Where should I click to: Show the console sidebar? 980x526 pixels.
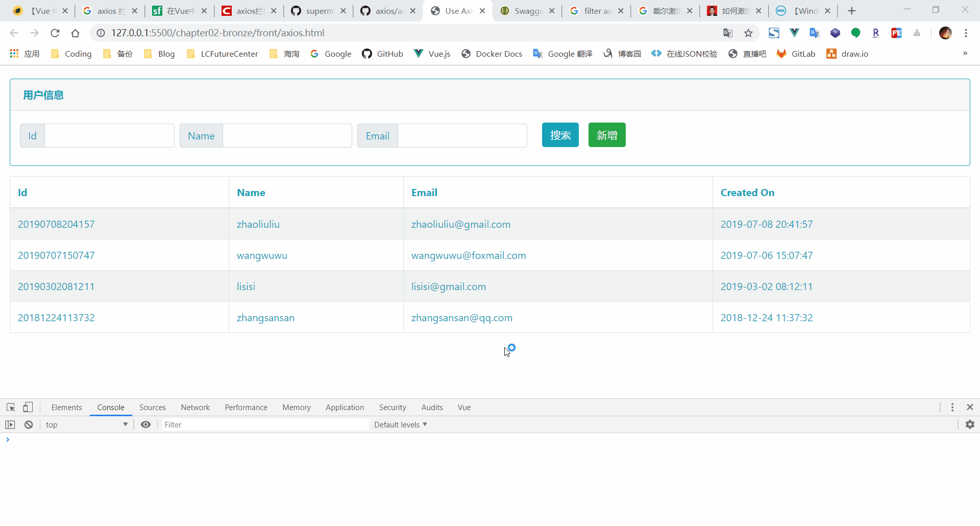point(10,424)
